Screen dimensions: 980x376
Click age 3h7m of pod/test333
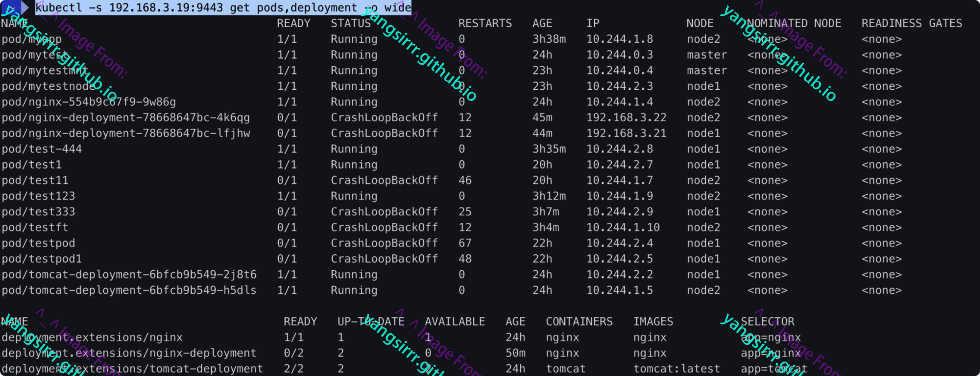(545, 212)
